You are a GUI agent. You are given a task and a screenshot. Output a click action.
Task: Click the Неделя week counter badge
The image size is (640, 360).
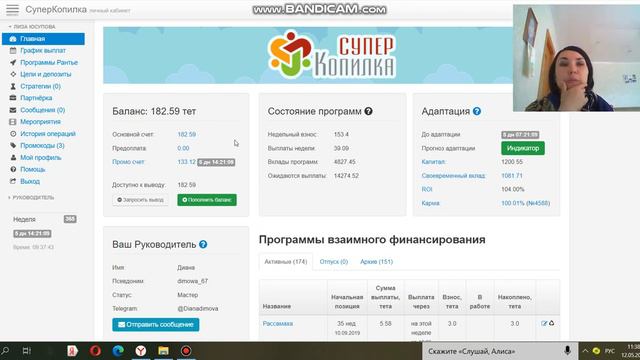tap(70, 219)
